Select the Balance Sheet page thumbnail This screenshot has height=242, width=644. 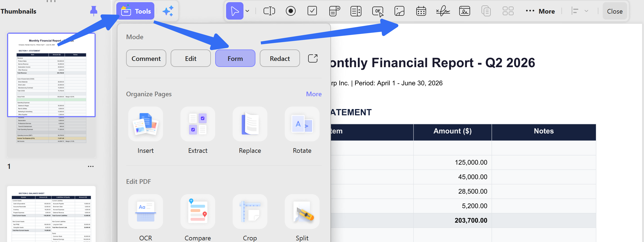[51, 214]
